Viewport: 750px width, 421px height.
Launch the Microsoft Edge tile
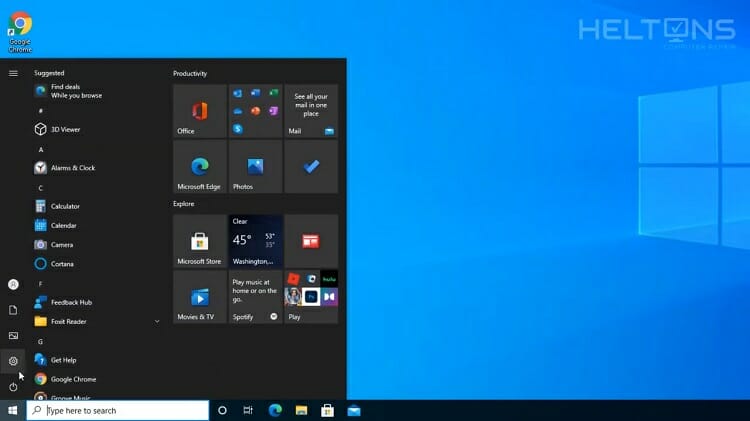tap(200, 166)
